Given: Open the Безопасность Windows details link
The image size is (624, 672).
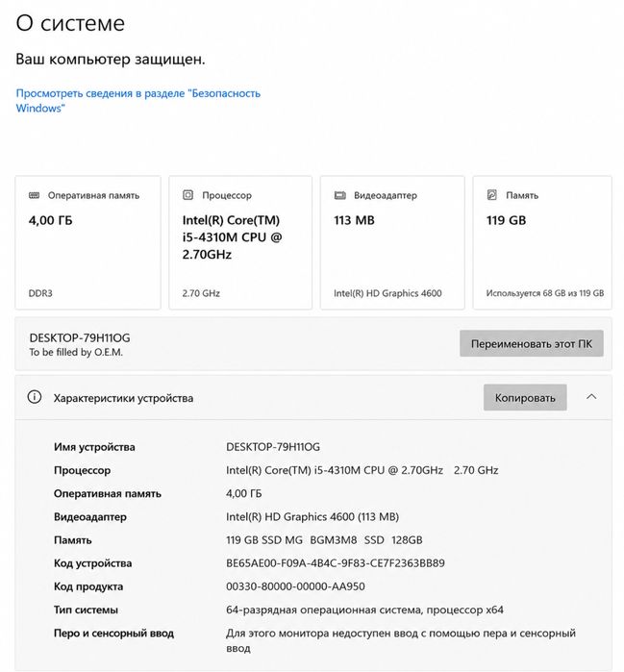Looking at the screenshot, I should [138, 100].
